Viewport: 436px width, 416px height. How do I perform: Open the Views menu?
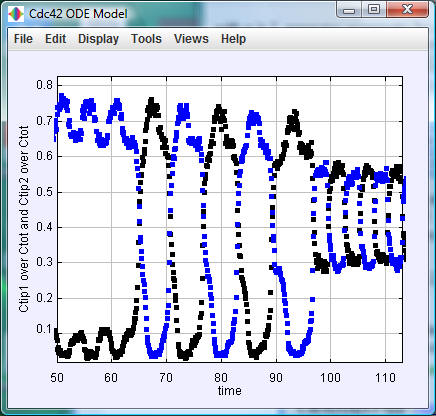(x=191, y=39)
